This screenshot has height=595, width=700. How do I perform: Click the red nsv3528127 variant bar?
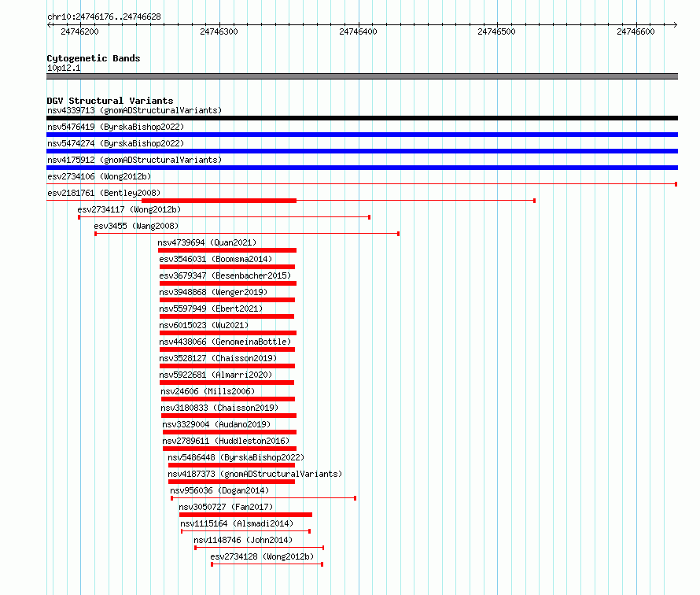pos(227,366)
